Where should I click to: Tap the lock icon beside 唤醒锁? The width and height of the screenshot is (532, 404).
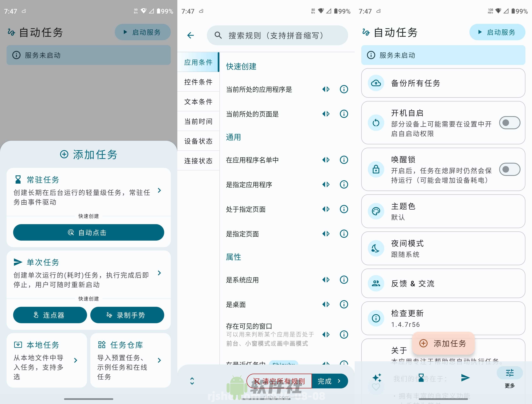[376, 170]
